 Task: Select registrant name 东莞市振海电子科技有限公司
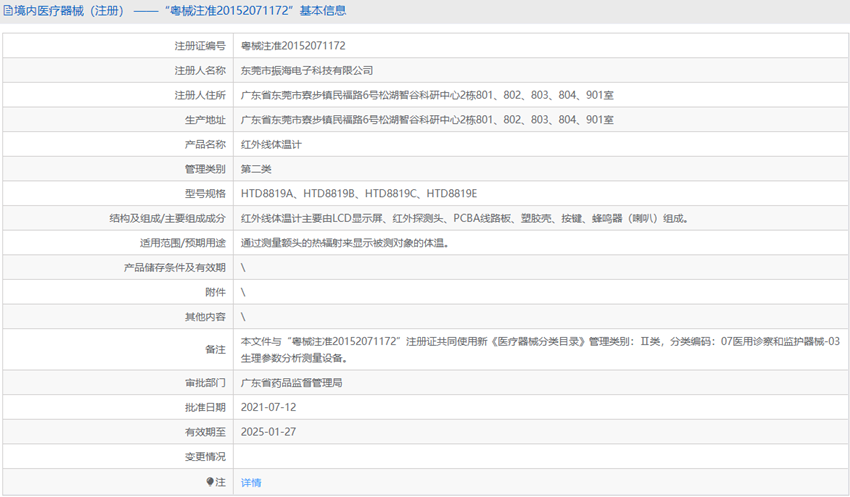(307, 70)
